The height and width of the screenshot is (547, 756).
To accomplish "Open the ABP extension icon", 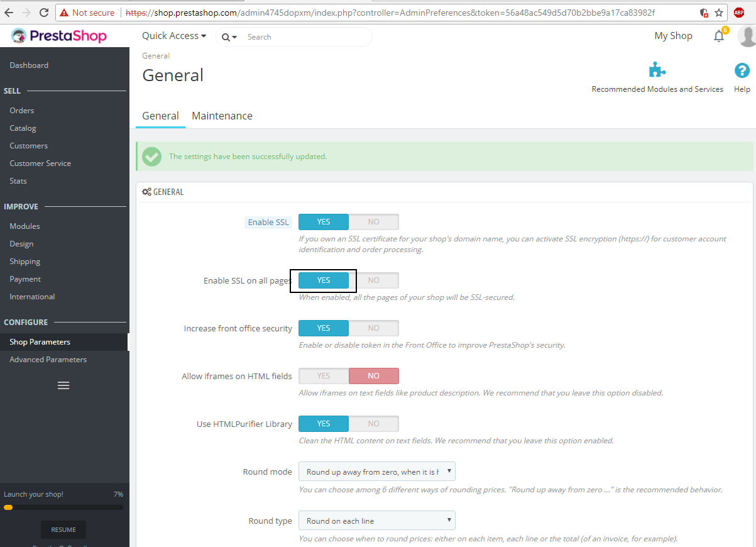I will pos(739,13).
